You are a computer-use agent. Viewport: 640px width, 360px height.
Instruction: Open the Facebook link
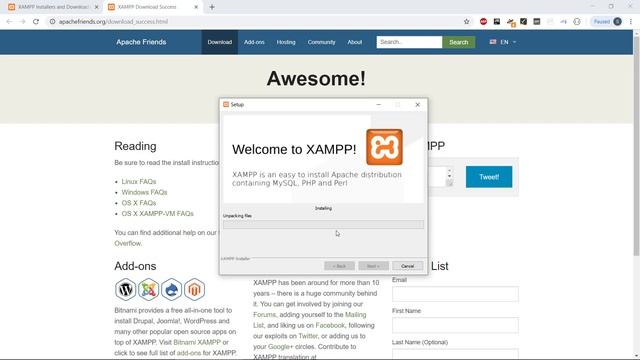[330, 325]
